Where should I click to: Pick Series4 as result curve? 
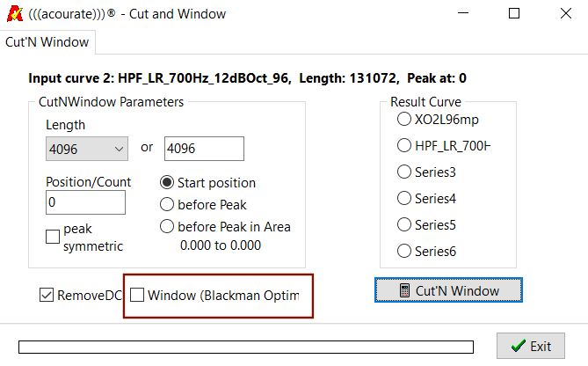404,198
